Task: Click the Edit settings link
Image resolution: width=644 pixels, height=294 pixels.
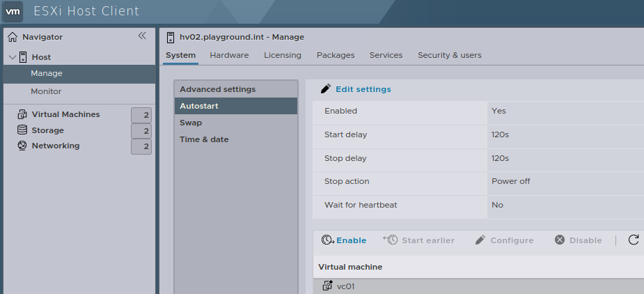Action: [x=363, y=89]
